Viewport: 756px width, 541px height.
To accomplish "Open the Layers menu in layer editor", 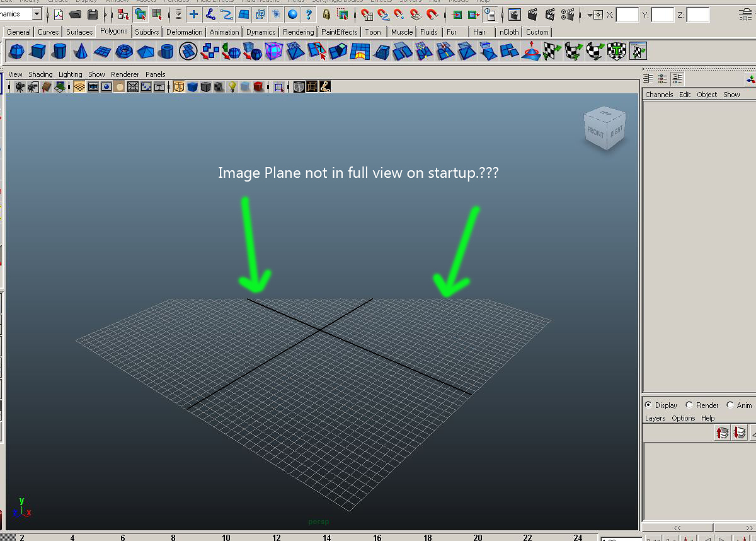I will pyautogui.click(x=655, y=418).
